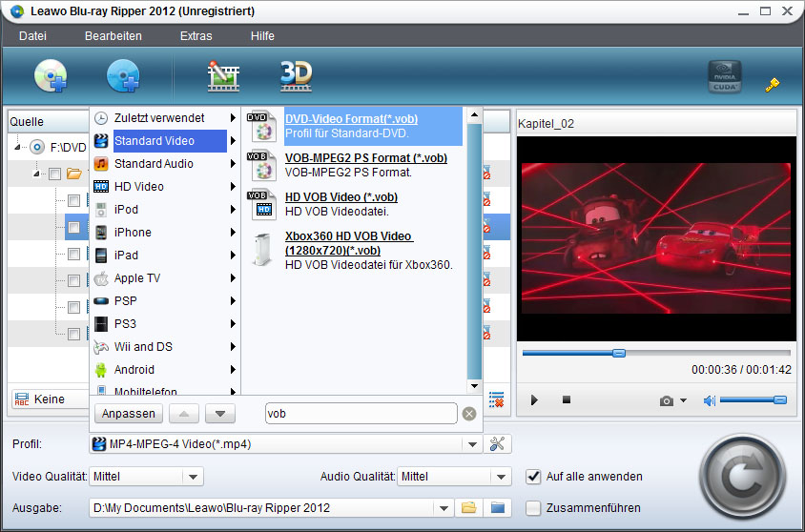The height and width of the screenshot is (532, 805).
Task: Choose DVD-Video Format(*.vob) profile link
Action: [352, 119]
